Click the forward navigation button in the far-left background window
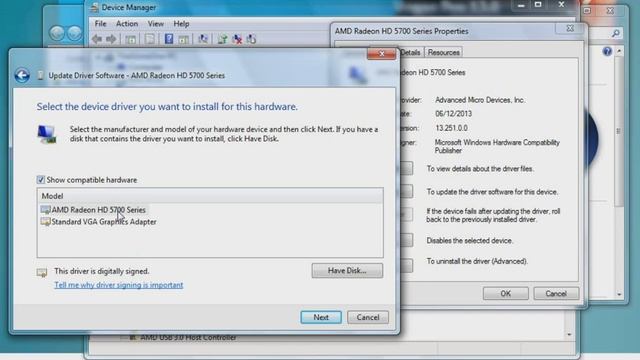This screenshot has height=360, width=640. [74, 33]
